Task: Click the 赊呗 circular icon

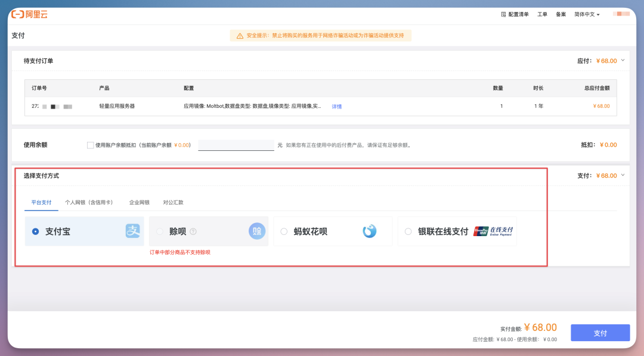Action: 256,231
